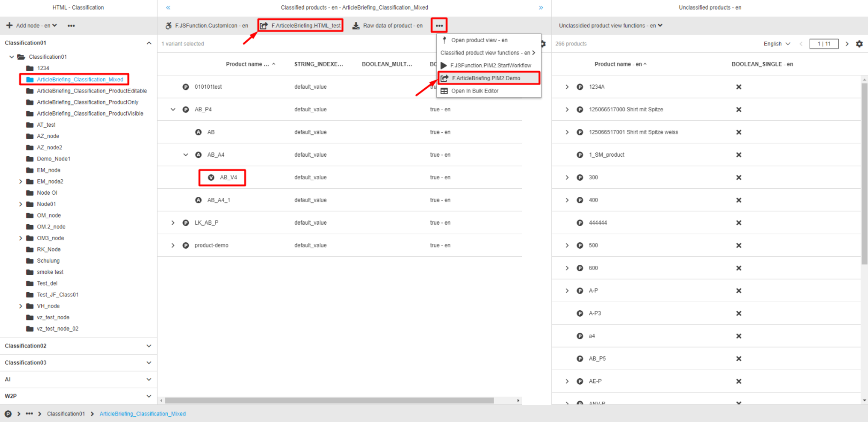Click Classification01 in the breadcrumb bar
The image size is (868, 422).
tap(66, 414)
